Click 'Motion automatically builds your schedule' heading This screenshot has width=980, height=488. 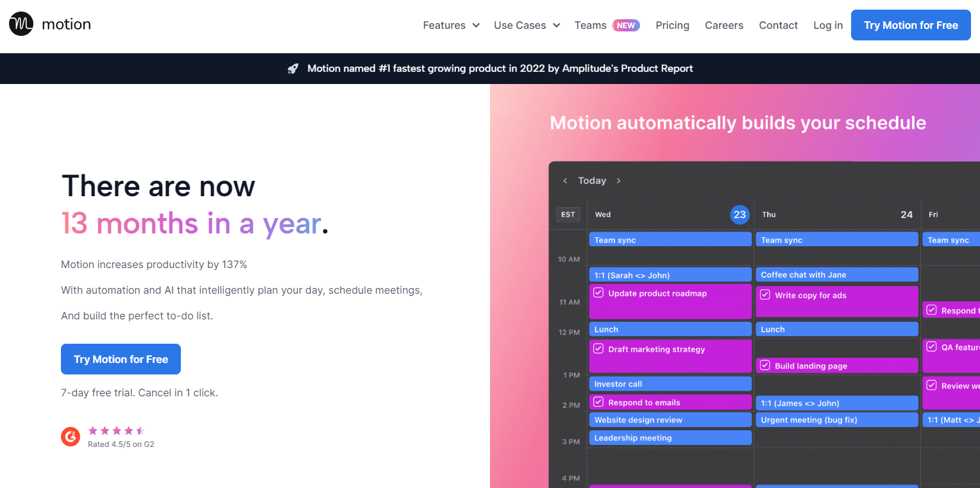pos(738,122)
